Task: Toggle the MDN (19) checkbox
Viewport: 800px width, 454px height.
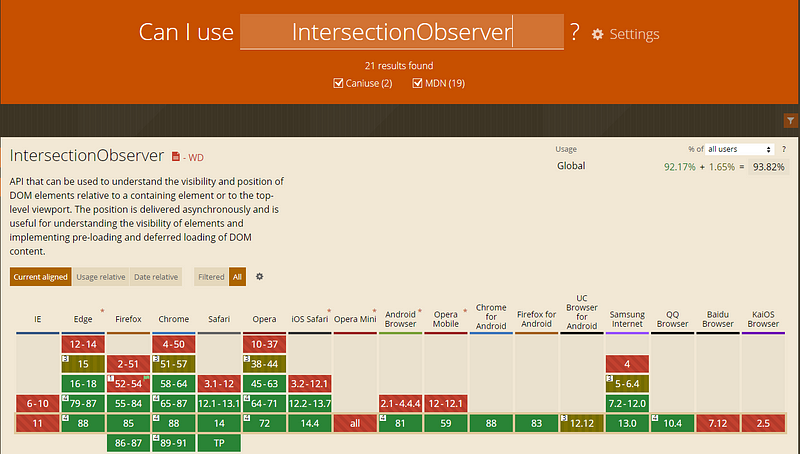Action: click(418, 82)
